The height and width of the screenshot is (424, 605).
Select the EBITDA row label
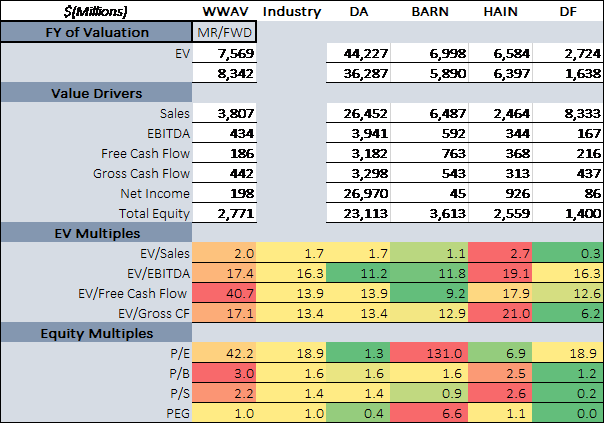(x=169, y=133)
